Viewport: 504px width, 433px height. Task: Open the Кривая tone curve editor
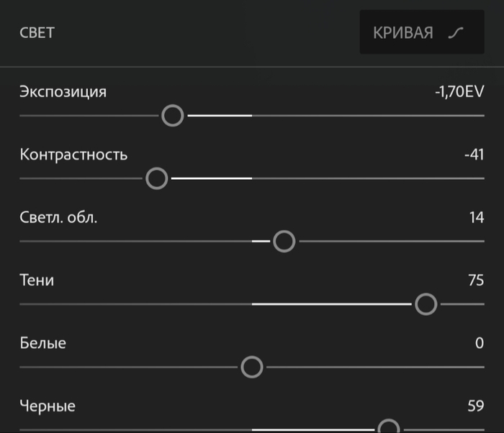[x=421, y=32]
